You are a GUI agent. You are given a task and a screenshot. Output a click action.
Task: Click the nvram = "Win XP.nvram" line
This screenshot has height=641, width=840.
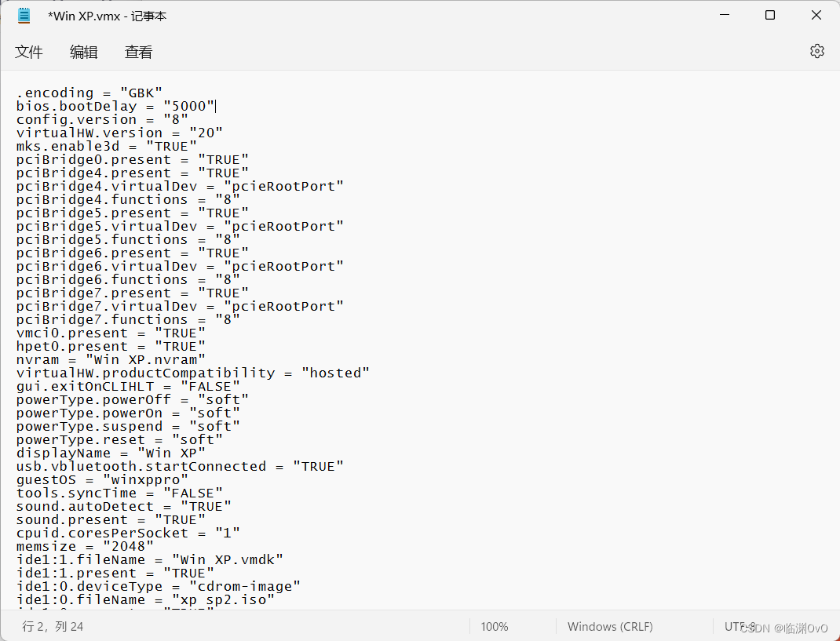[111, 359]
